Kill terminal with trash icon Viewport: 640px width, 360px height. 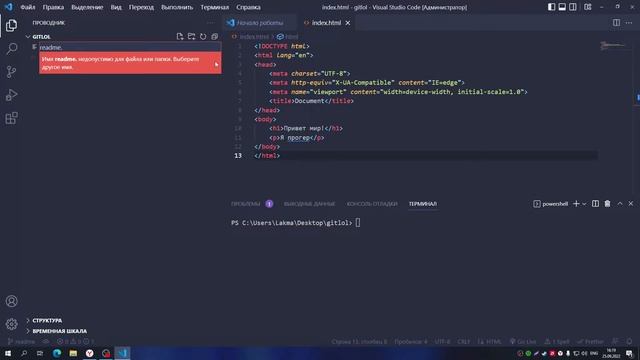point(607,204)
